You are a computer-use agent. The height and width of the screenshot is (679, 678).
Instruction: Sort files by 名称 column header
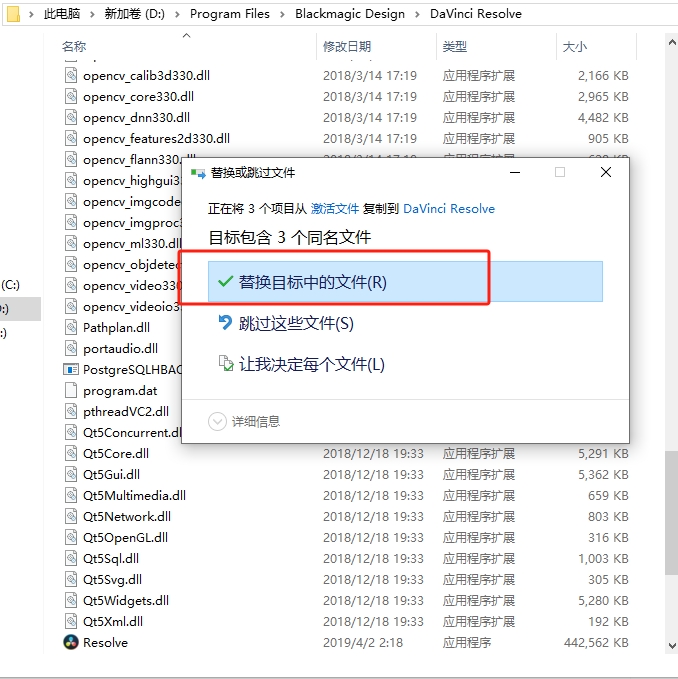(74, 46)
